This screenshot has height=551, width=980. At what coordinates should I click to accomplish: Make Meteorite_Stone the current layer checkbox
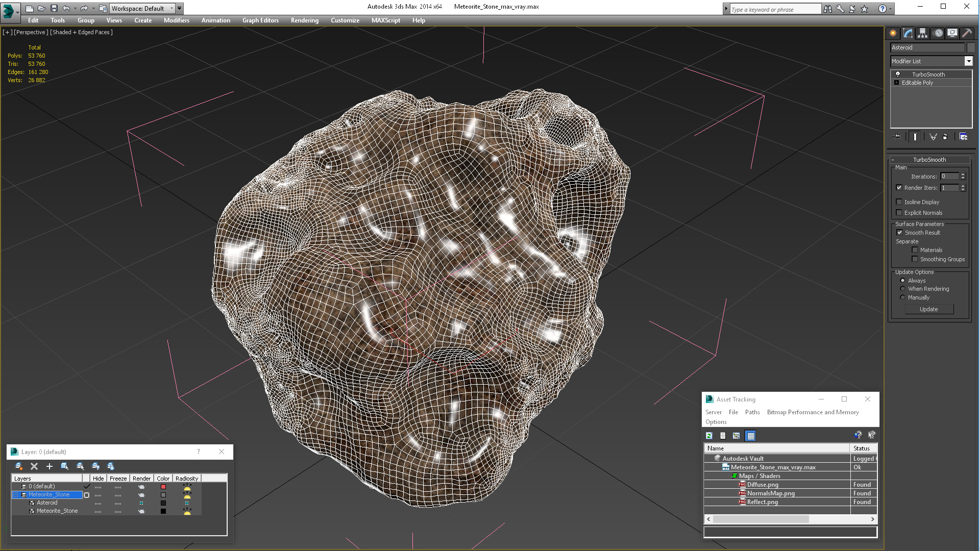86,495
